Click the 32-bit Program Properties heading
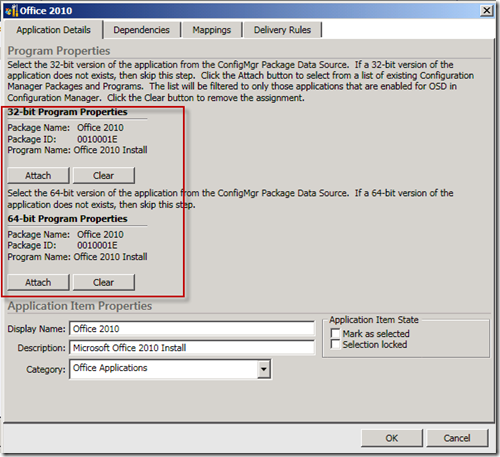500x457 pixels. click(67, 112)
